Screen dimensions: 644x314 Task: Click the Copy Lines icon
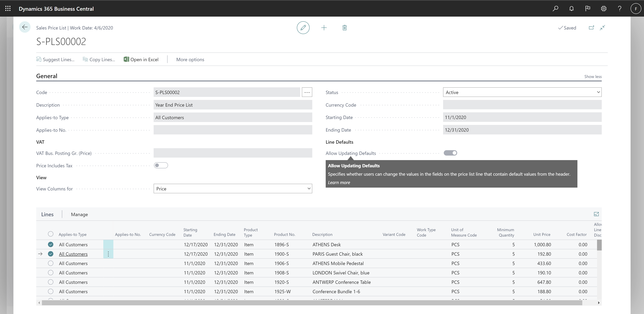85,59
